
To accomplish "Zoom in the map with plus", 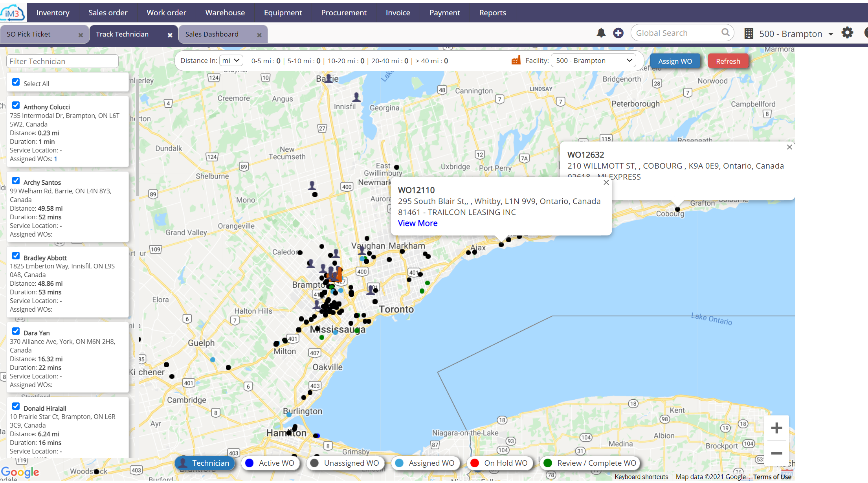I will pyautogui.click(x=776, y=428).
